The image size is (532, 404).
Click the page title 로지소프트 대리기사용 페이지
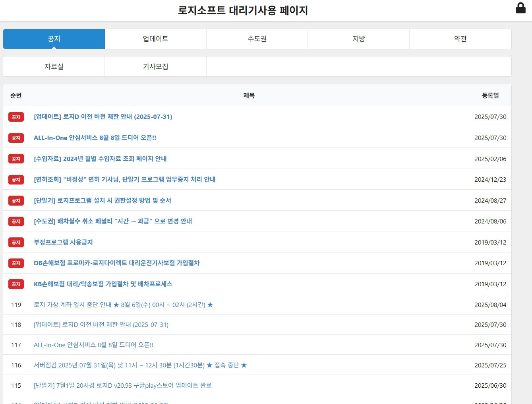point(243,10)
